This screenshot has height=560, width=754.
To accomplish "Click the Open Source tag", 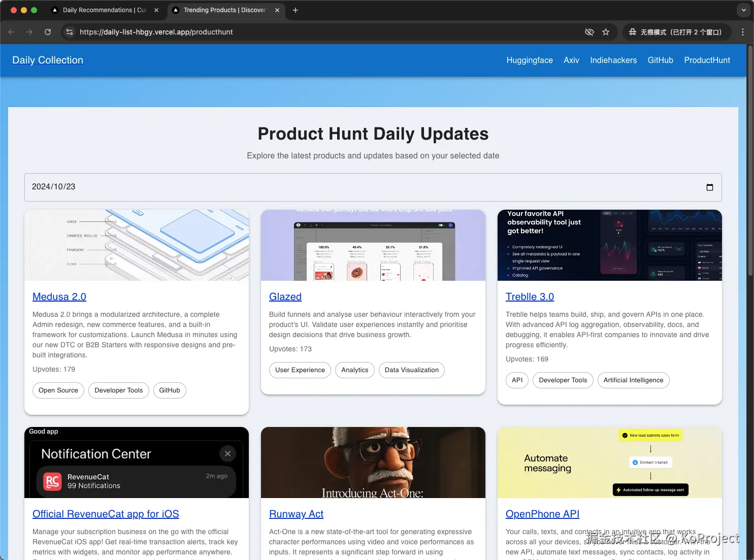I will (x=58, y=390).
